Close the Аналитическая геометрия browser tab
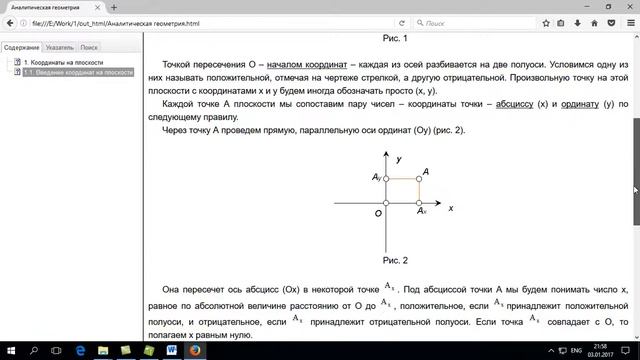 click(98, 7)
